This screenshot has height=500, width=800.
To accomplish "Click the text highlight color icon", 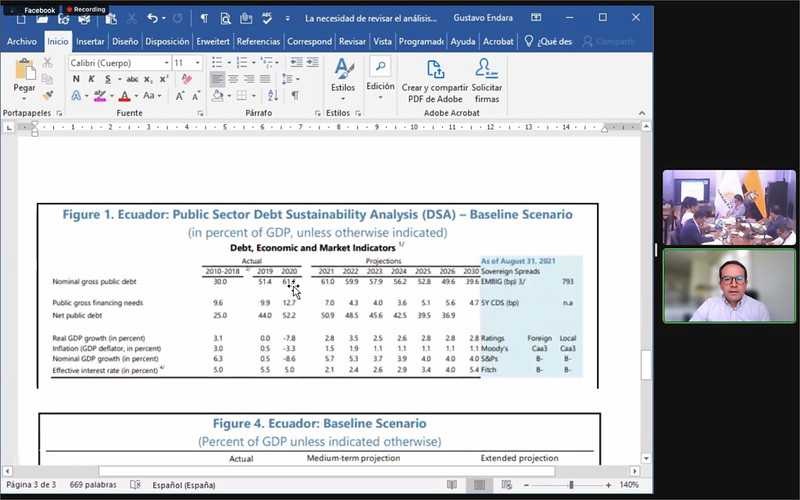I will [x=100, y=96].
